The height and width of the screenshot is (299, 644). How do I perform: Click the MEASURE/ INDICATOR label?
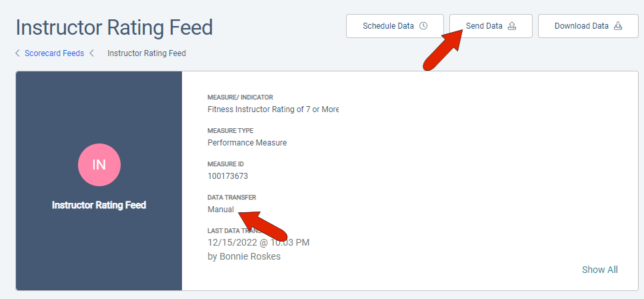click(x=240, y=97)
